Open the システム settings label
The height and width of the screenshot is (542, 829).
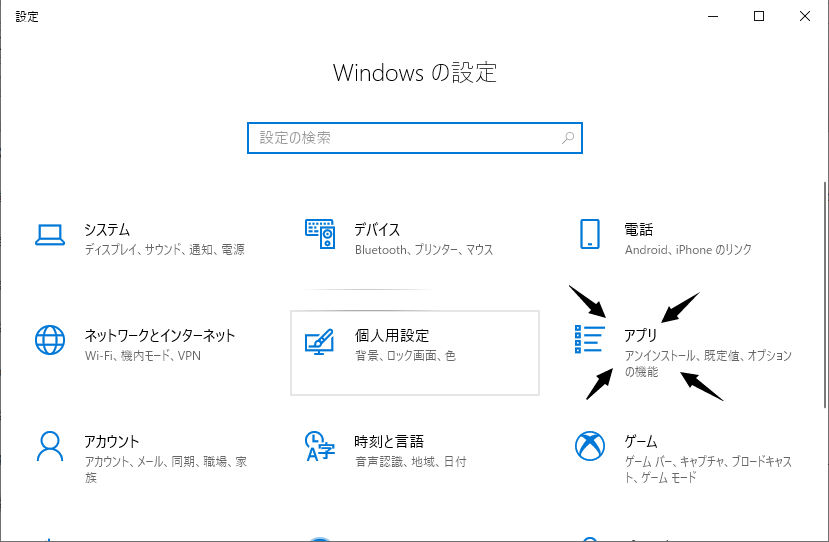(x=107, y=230)
